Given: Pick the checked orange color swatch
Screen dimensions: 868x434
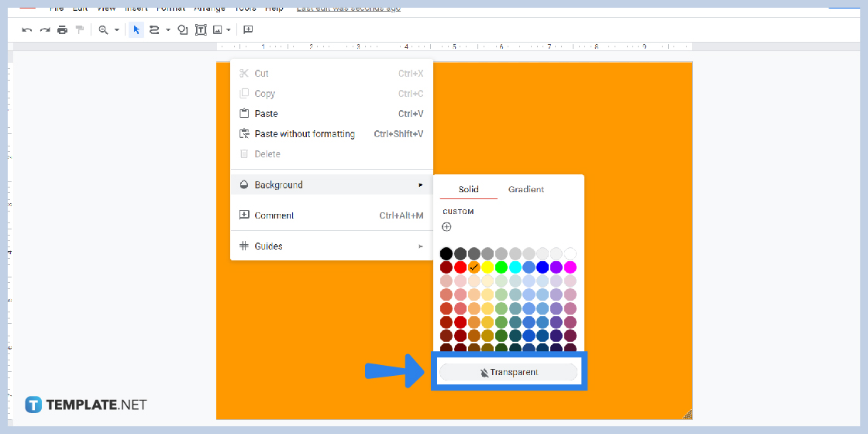Looking at the screenshot, I should click(474, 267).
